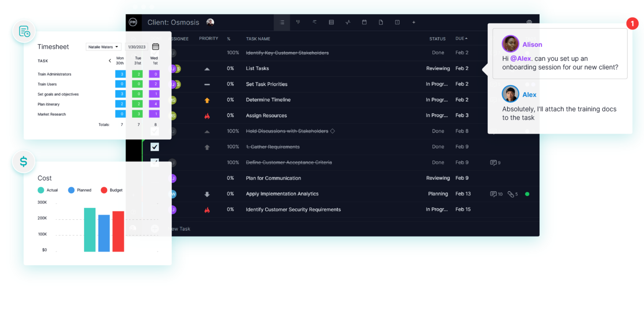The image size is (644, 322).
Task: Switch to the Kanban board view icon
Action: click(x=298, y=22)
